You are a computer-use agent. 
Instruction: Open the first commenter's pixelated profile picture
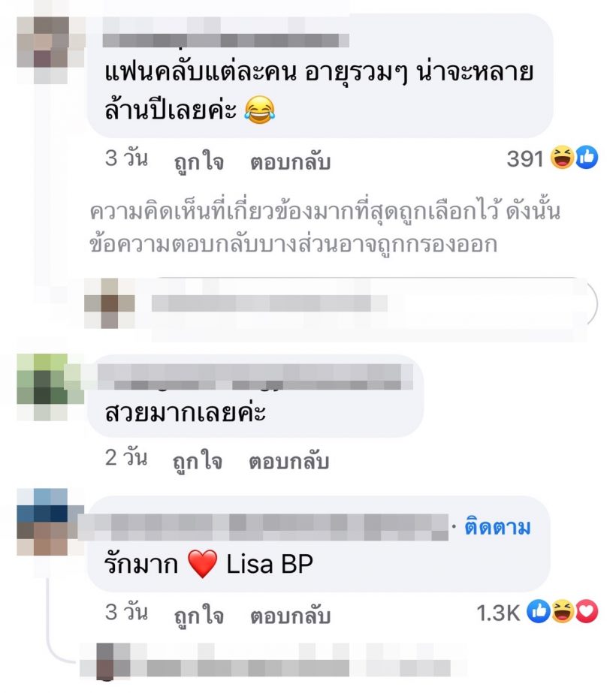[51, 50]
